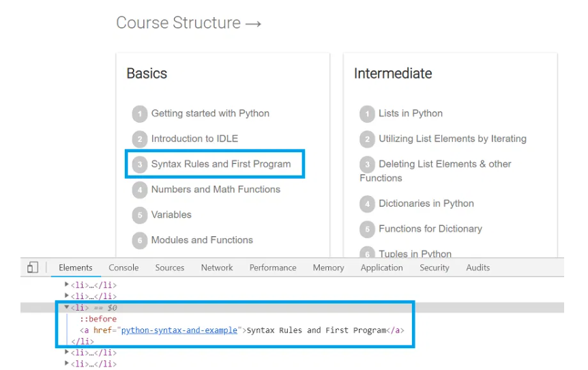This screenshot has width=588, height=370.
Task: Open the Application tab
Action: (x=381, y=268)
